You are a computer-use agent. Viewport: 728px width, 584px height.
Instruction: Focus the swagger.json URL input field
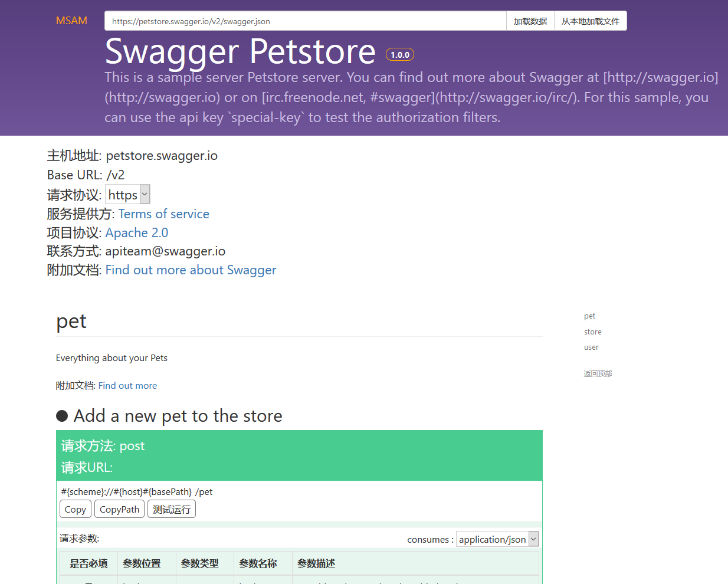pos(306,21)
